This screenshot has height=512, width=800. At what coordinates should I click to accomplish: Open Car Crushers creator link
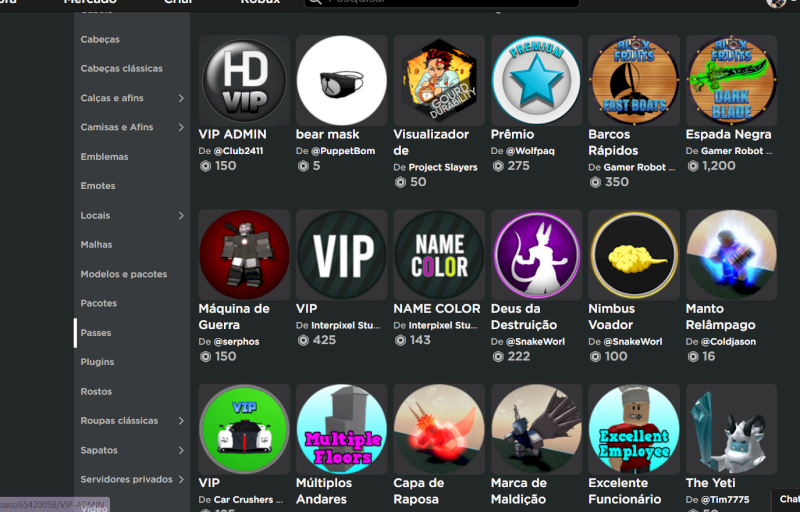click(x=248, y=500)
